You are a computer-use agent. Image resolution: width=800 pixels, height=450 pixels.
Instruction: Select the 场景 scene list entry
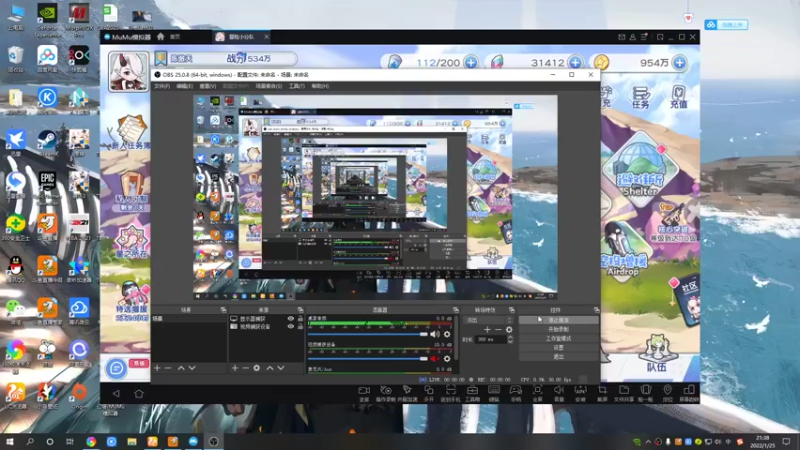click(x=189, y=318)
